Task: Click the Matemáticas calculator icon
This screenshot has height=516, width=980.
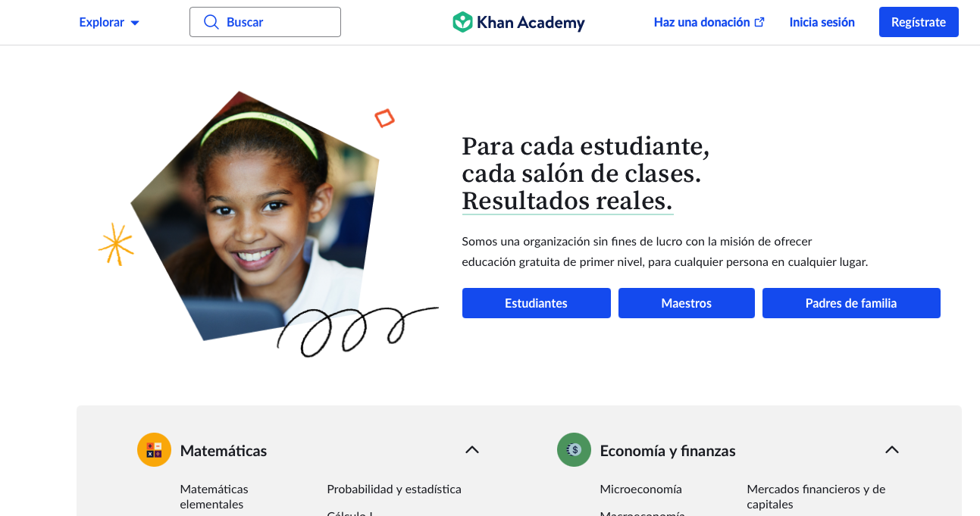Action: [154, 450]
